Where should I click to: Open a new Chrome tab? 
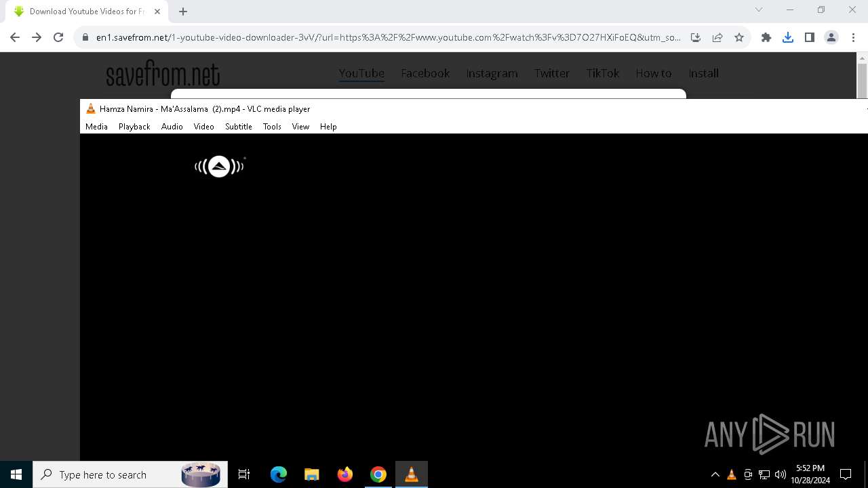point(183,12)
